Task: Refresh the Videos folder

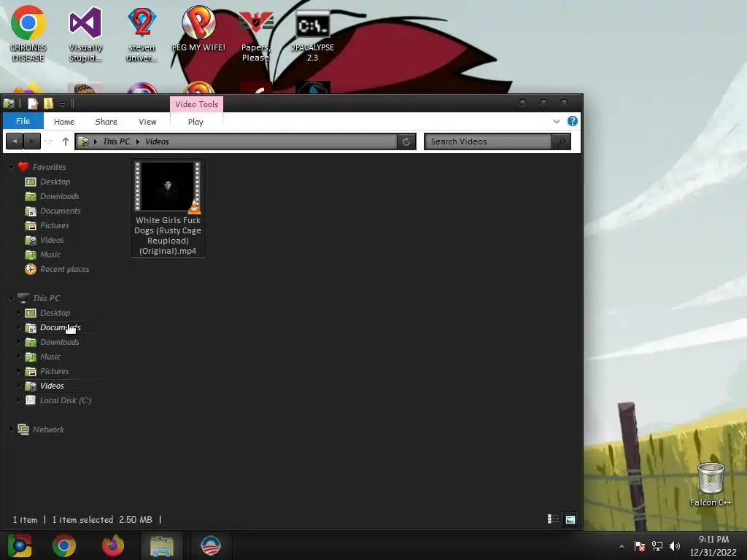Action: 406,141
